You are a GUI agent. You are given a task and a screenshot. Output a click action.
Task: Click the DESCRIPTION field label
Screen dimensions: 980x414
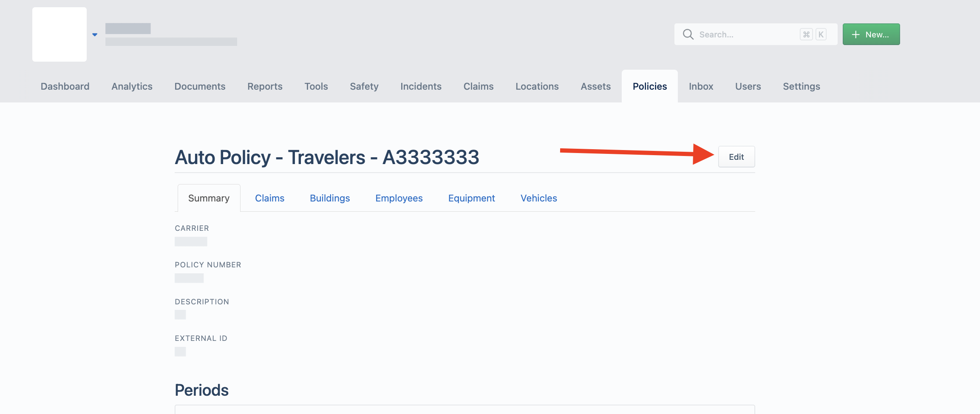(x=202, y=302)
